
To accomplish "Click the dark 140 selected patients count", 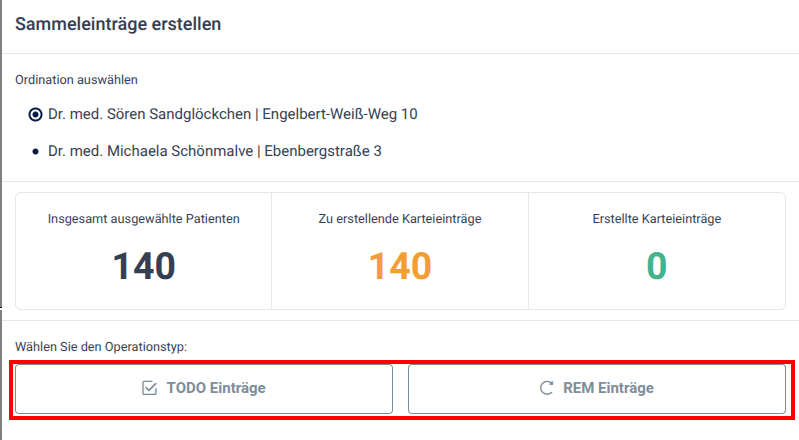I will (144, 266).
